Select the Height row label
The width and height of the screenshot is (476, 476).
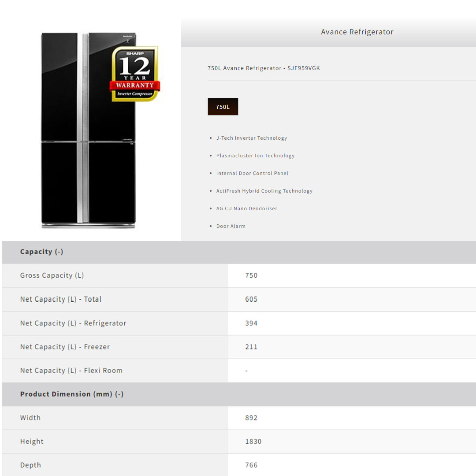(x=32, y=442)
